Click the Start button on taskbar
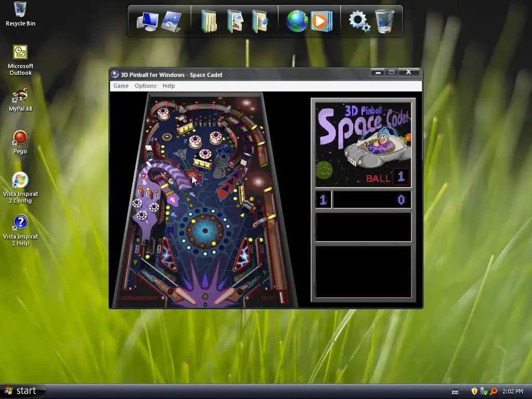This screenshot has width=532, height=399. tap(23, 391)
